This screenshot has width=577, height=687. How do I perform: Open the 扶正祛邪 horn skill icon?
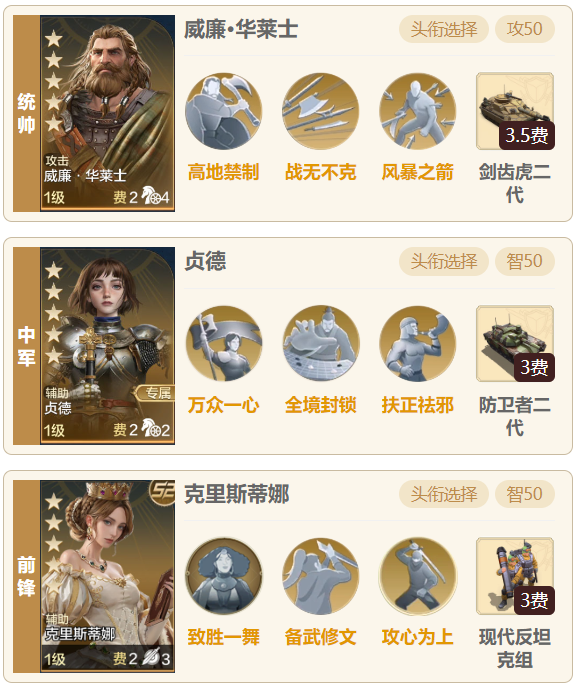point(418,344)
